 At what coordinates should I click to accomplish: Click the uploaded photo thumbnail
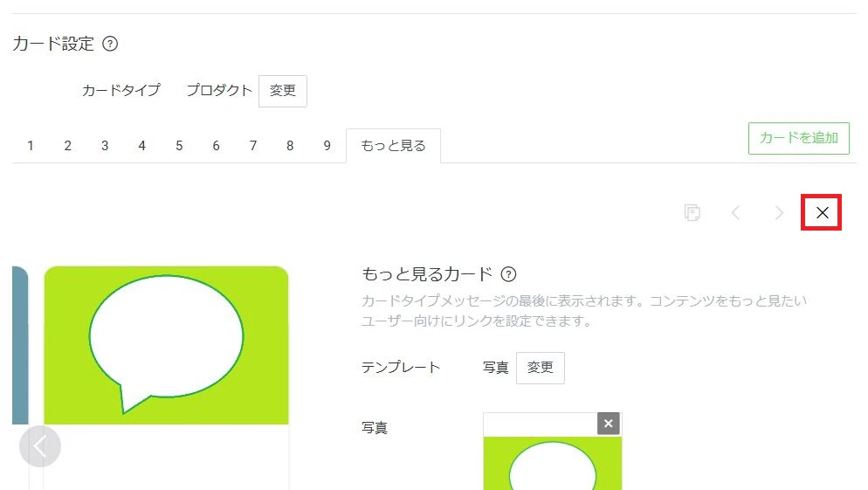pos(553,463)
